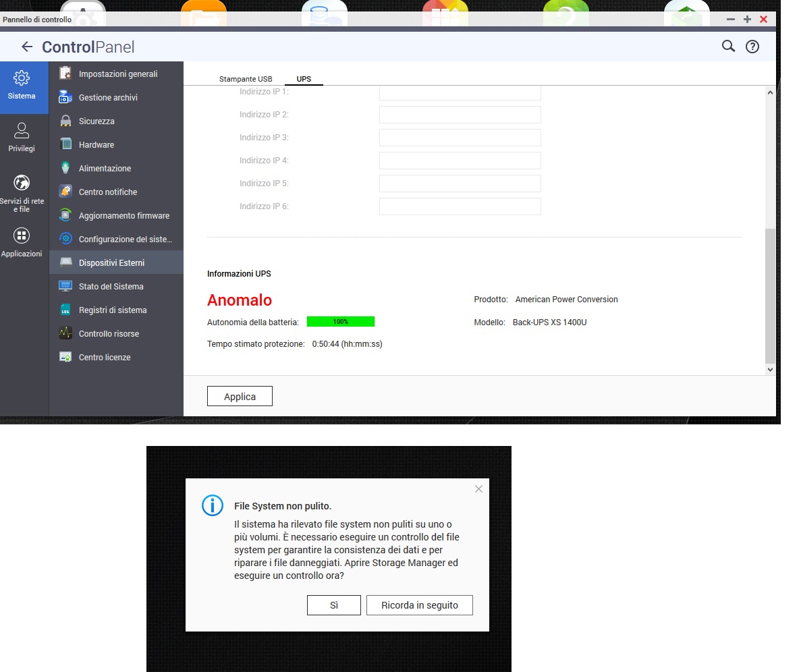Choose Ricorda in seguito
This screenshot has height=672, width=799.
pyautogui.click(x=419, y=605)
